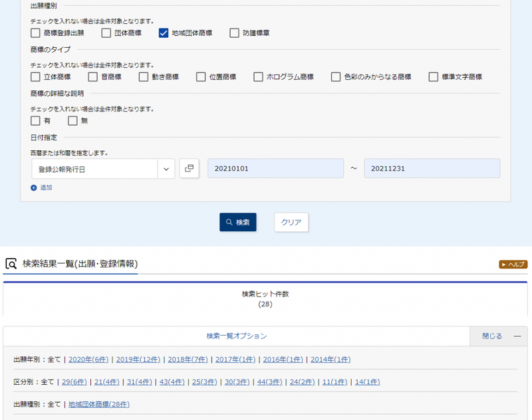532x420 pixels.
Task: Open the ヘルプ help button
Action: (513, 264)
